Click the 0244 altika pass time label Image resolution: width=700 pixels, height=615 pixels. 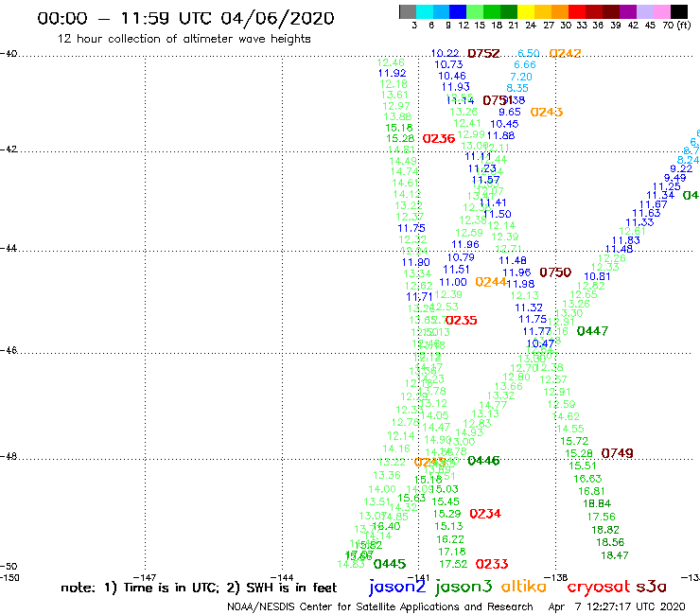click(x=491, y=282)
